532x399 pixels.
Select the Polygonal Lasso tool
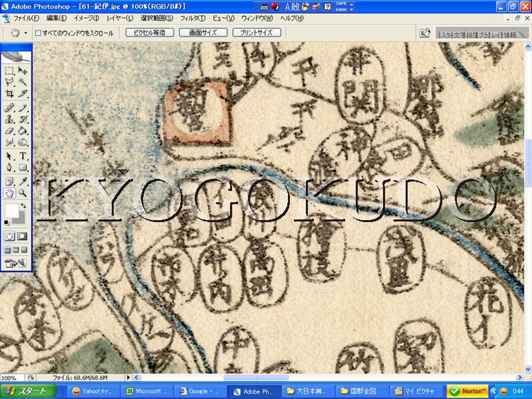(x=9, y=82)
